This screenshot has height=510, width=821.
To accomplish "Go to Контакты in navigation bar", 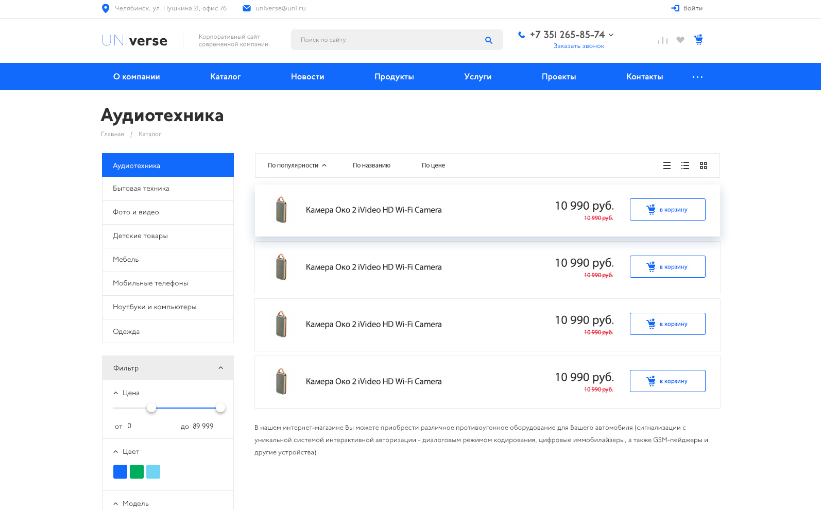I will (644, 77).
